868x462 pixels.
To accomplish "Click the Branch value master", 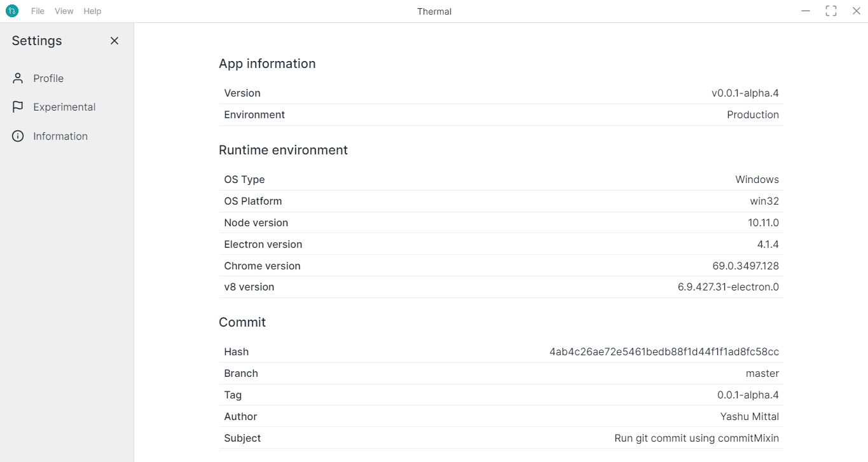I will [x=762, y=373].
